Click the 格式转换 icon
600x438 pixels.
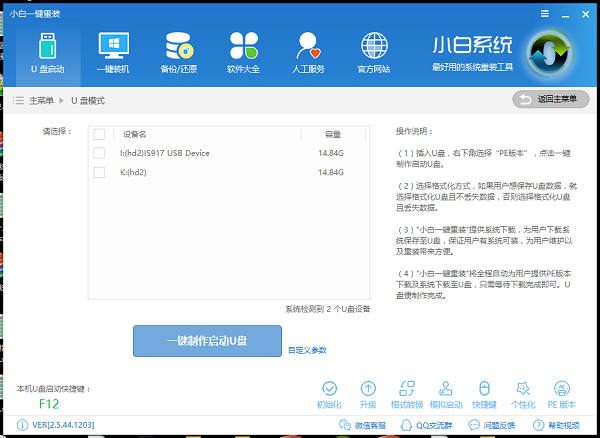tap(407, 389)
